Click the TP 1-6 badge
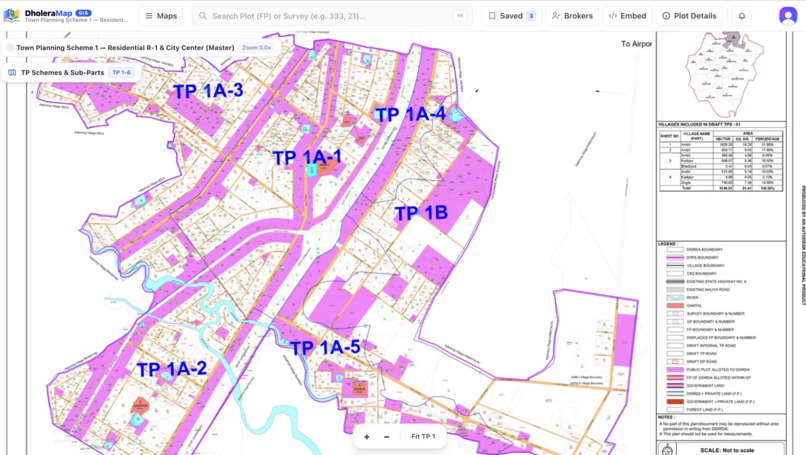The height and width of the screenshot is (455, 806). 122,72
